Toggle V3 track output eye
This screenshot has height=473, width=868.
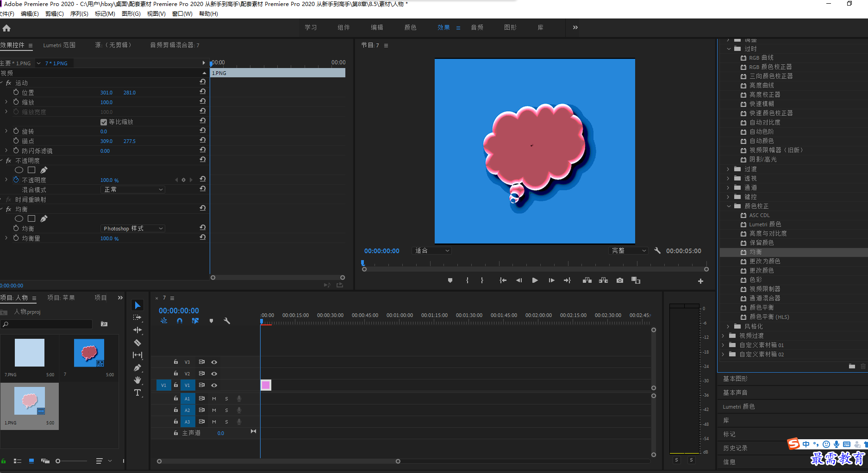pos(214,362)
